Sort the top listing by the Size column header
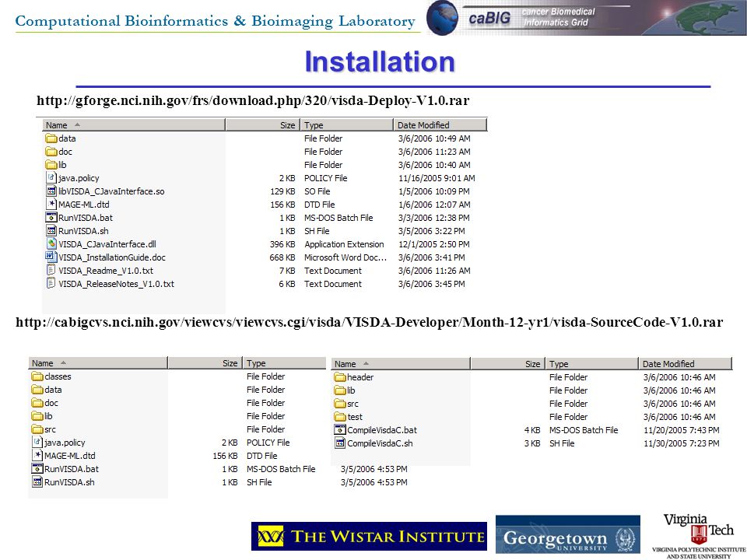Screen dimensions: 747x560 pos(262,125)
